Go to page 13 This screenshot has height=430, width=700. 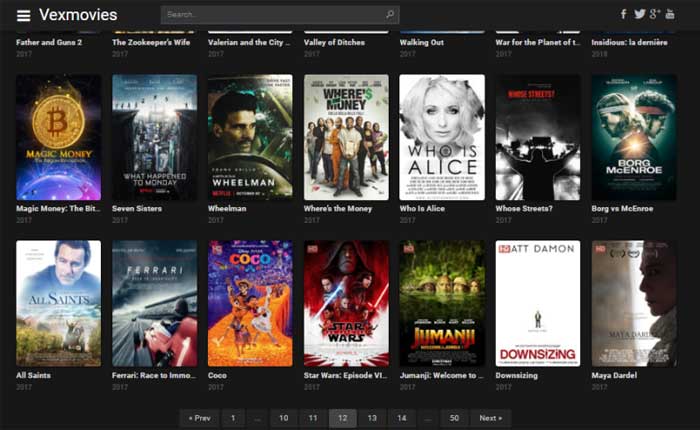click(372, 418)
